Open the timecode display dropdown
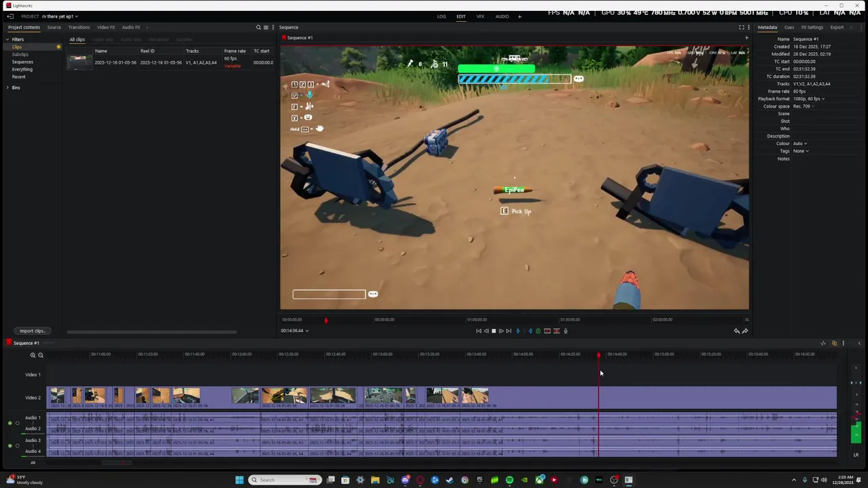The width and height of the screenshot is (868, 488). (295, 331)
